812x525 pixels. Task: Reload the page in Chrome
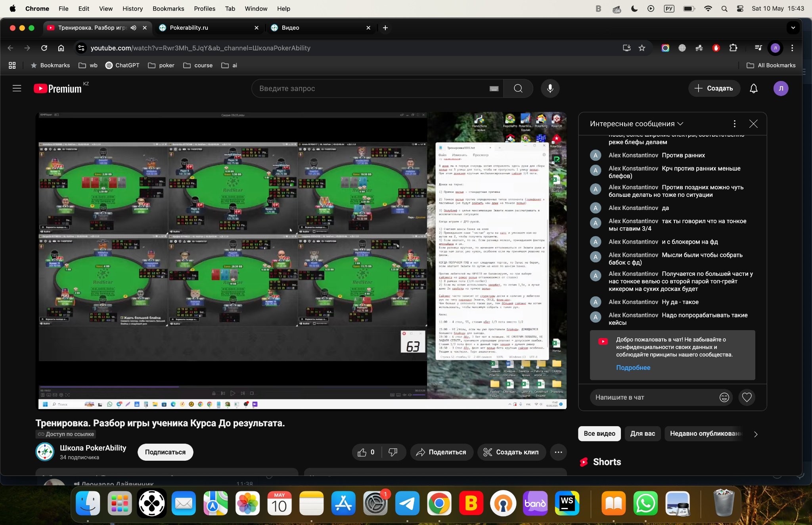pyautogui.click(x=44, y=48)
